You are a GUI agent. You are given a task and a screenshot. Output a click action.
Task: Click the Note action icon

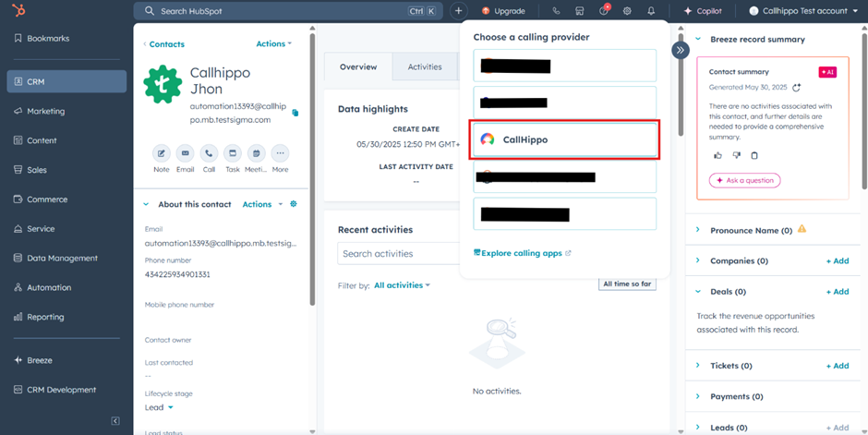pos(161,153)
